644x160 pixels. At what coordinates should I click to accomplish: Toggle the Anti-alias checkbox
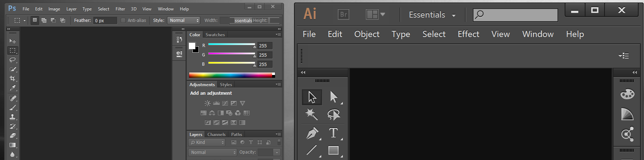pyautogui.click(x=123, y=20)
